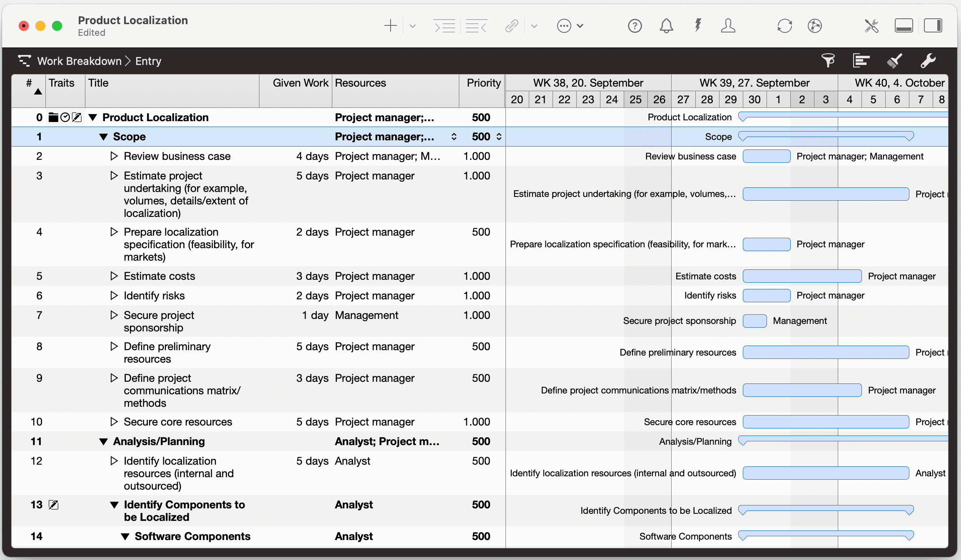Toggle the Gantt bar style brush
961x560 pixels.
pos(894,61)
